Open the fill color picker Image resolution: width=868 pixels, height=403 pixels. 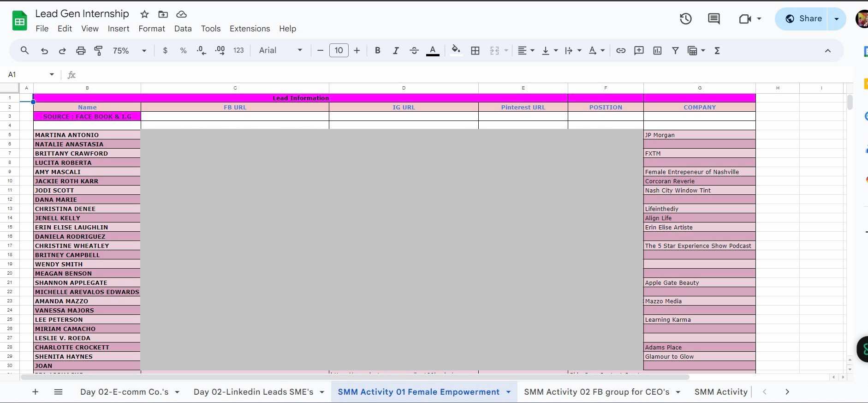click(456, 51)
